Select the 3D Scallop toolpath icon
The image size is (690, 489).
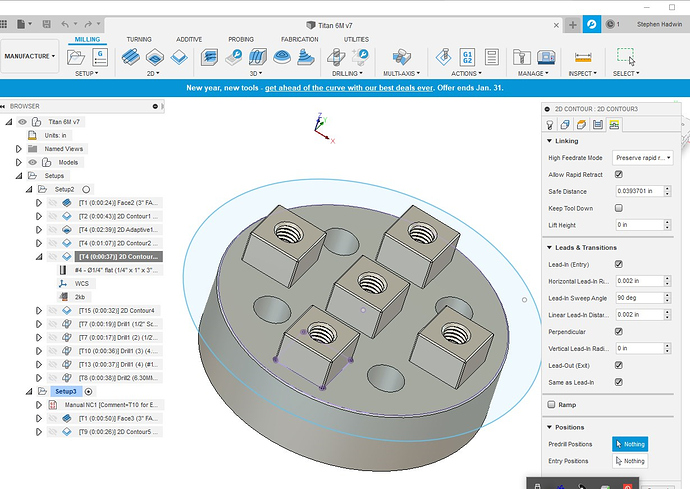click(x=282, y=57)
